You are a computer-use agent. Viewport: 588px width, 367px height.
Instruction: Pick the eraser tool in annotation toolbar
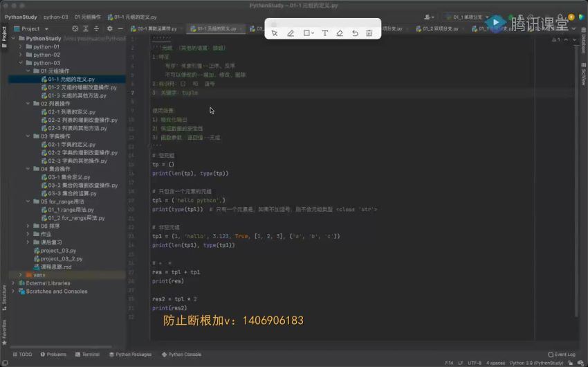[x=340, y=33]
